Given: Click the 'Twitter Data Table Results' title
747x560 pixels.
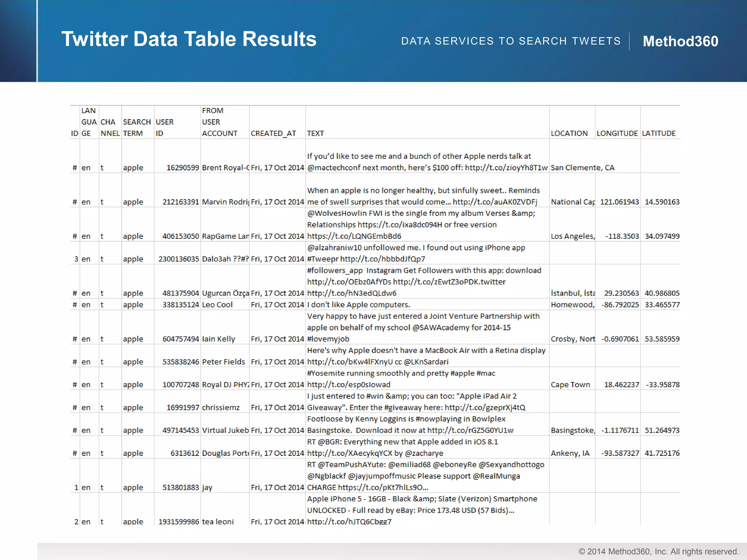Looking at the screenshot, I should [x=189, y=39].
